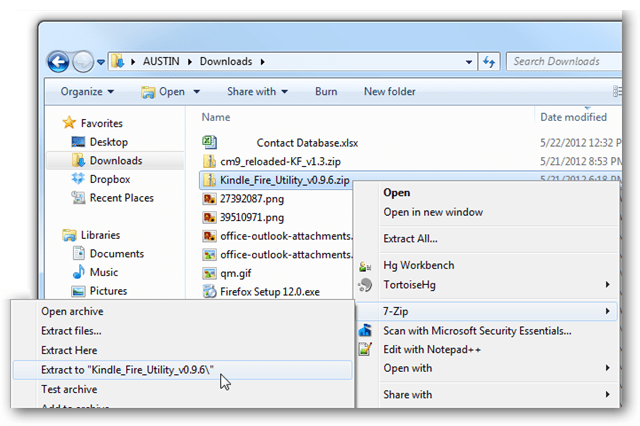Viewport: 640px width, 426px height.
Task: Click the refresh button beside address bar
Action: coord(489,62)
